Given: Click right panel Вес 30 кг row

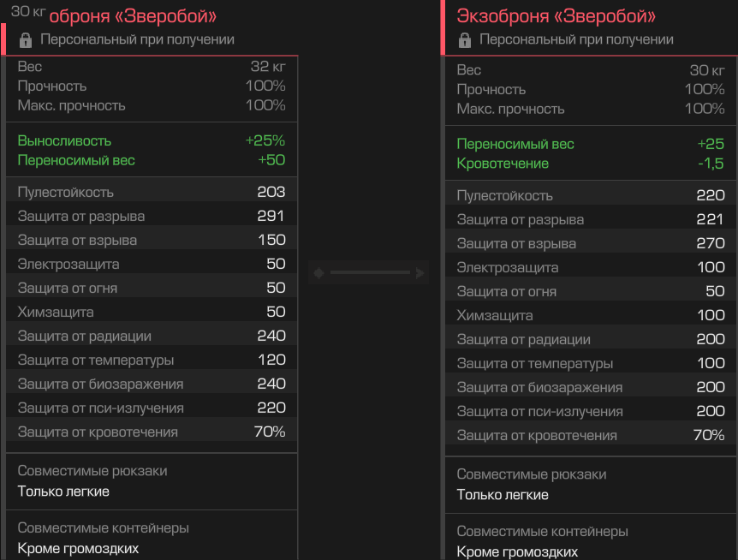Looking at the screenshot, I should tap(590, 69).
